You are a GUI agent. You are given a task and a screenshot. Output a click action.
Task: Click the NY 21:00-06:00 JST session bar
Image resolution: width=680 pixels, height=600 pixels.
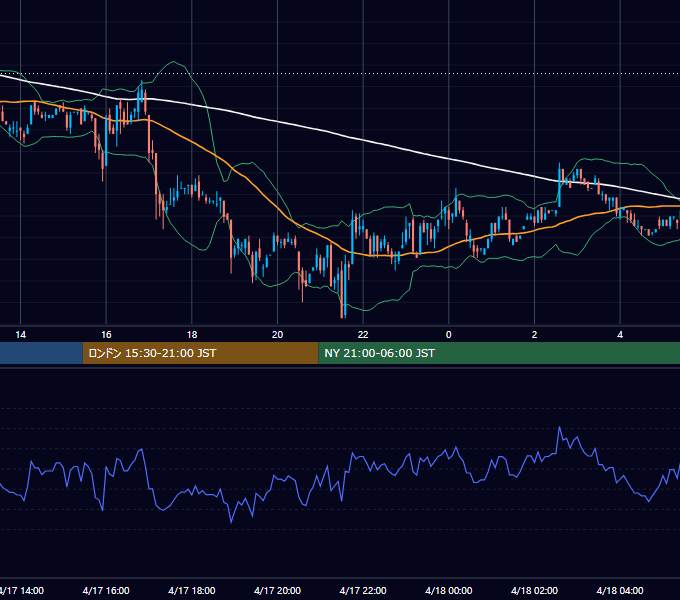499,353
